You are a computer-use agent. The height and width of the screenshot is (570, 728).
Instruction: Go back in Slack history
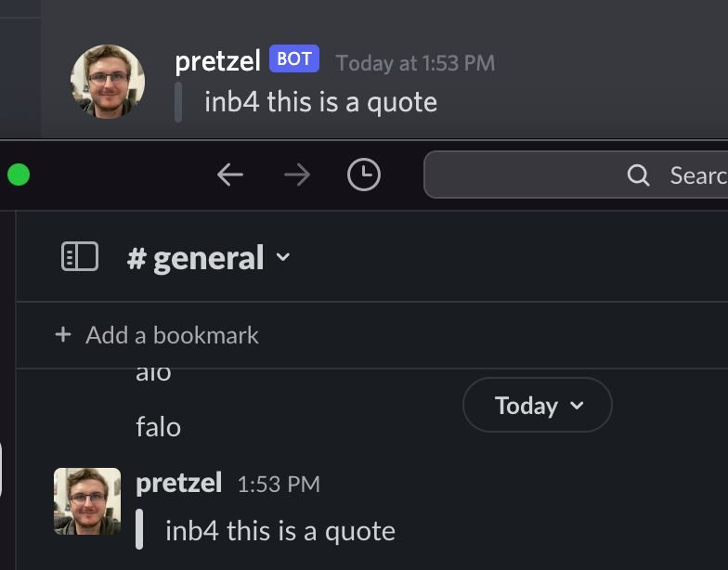click(229, 175)
